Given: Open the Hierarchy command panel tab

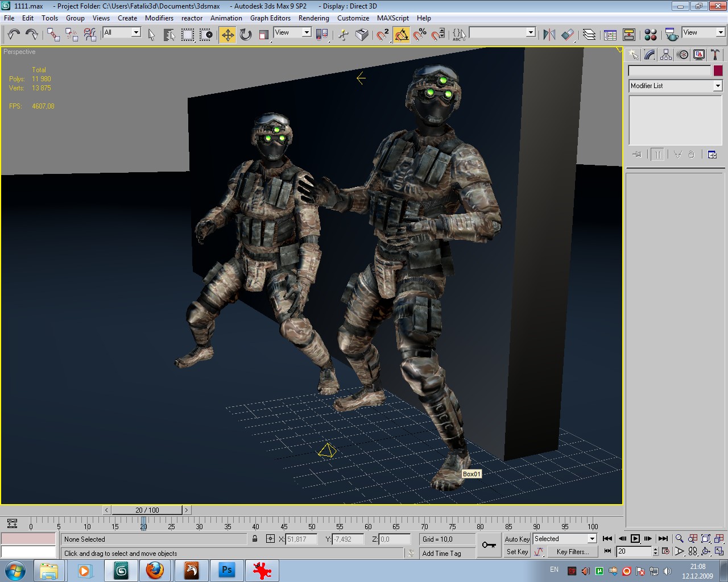Looking at the screenshot, I should click(666, 55).
